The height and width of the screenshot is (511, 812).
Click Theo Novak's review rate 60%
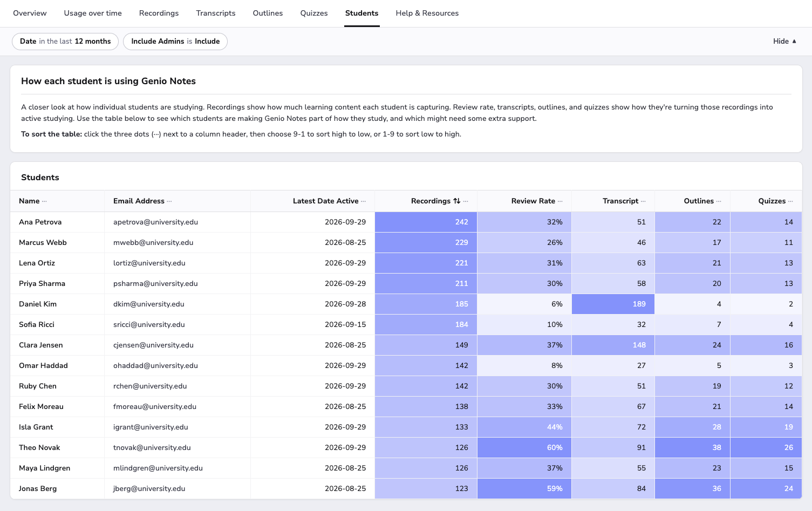point(555,447)
